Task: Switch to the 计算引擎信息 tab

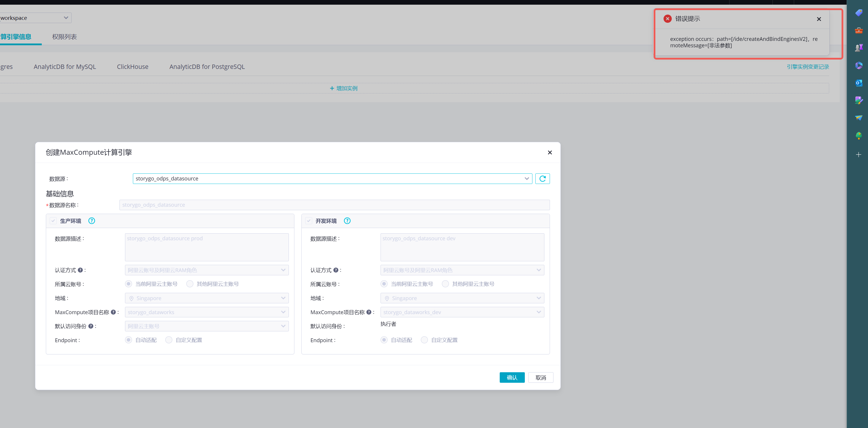Action: pos(16,37)
